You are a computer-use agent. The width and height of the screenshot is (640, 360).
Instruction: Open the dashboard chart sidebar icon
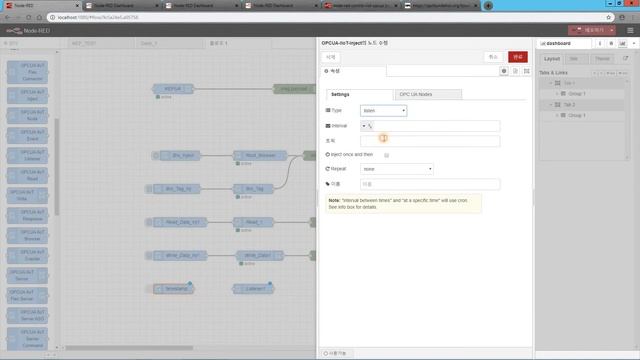622,43
